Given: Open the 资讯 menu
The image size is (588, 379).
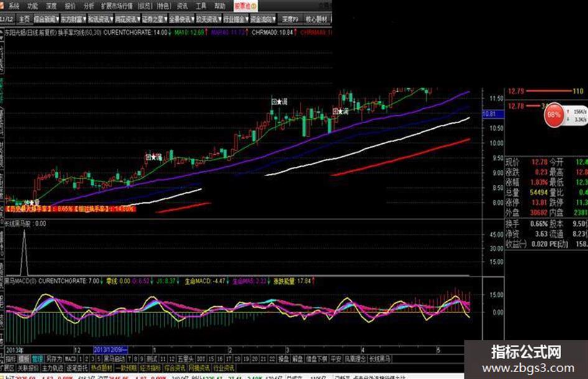Looking at the screenshot, I should [182, 6].
